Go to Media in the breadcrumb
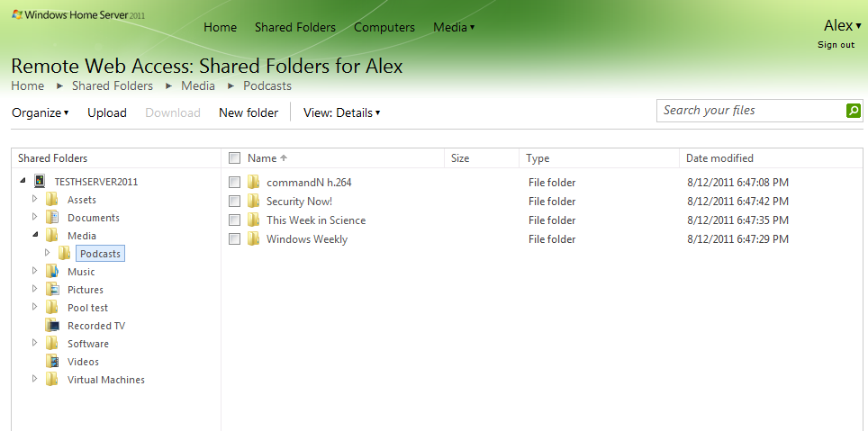This screenshot has height=431, width=868. point(198,85)
